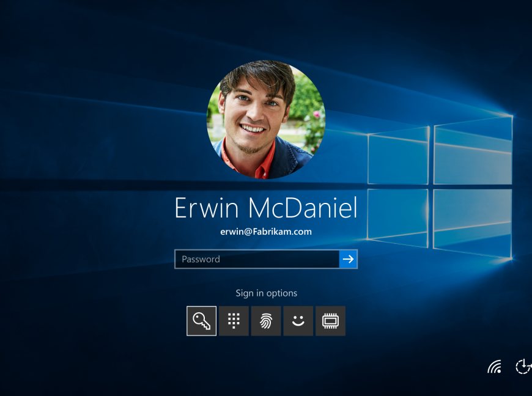
Task: Open the Ease of Access icon
Action: 523,367
